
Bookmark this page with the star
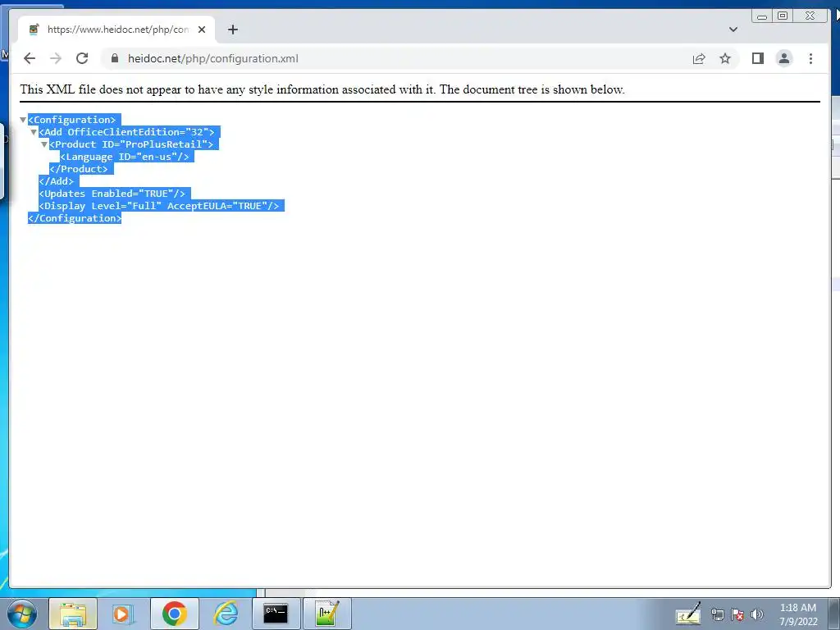click(x=725, y=58)
